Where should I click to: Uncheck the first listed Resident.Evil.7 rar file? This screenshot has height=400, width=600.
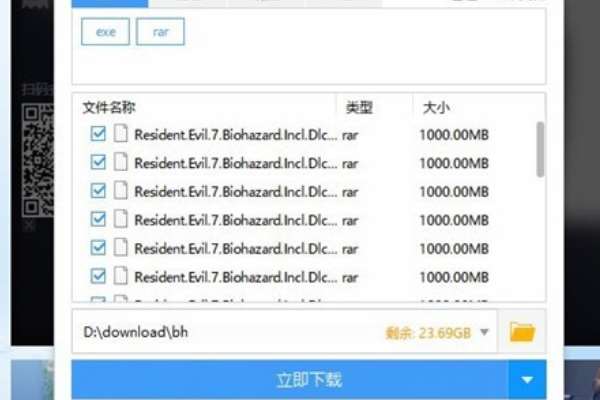(98, 134)
